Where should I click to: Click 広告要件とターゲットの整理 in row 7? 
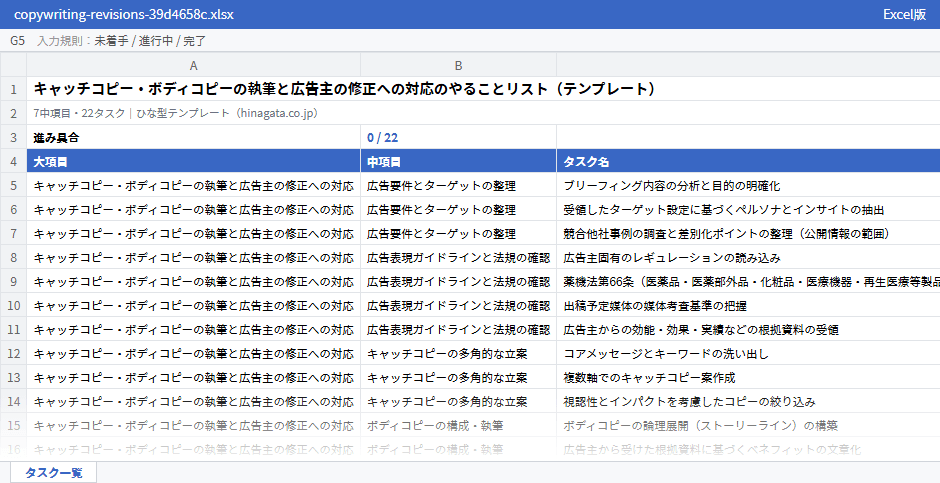tap(459, 234)
